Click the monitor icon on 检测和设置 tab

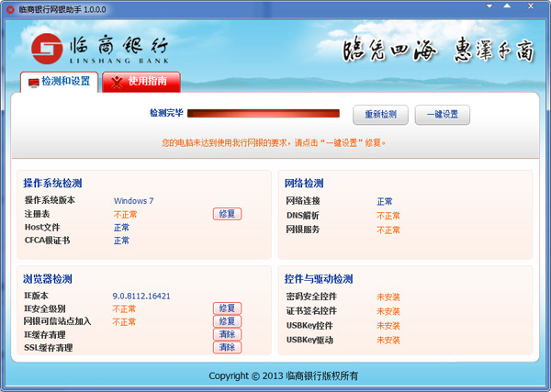pos(33,83)
